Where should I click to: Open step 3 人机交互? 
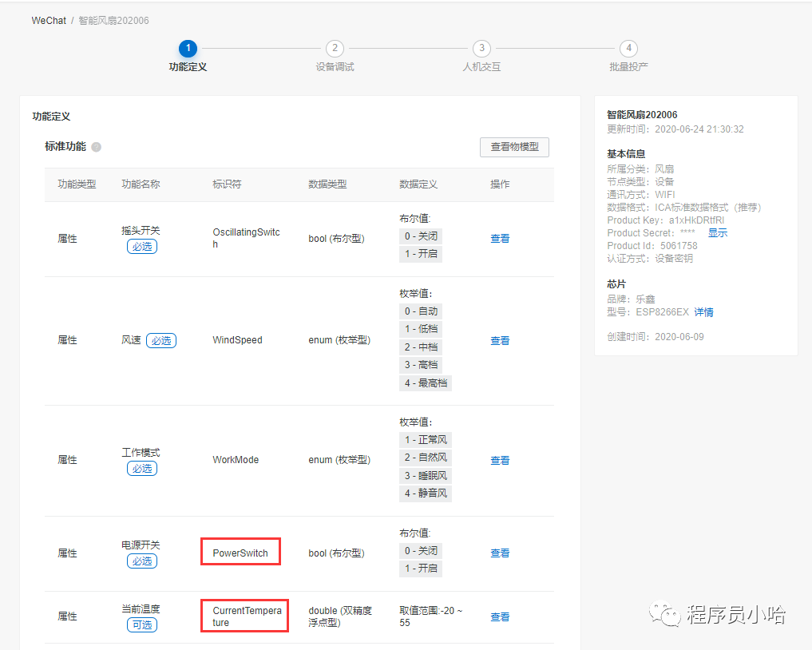tap(481, 49)
